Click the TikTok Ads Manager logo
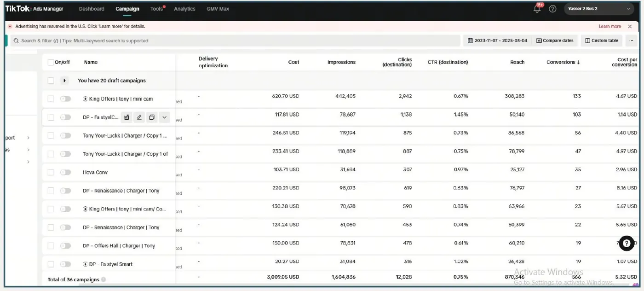 pos(34,9)
